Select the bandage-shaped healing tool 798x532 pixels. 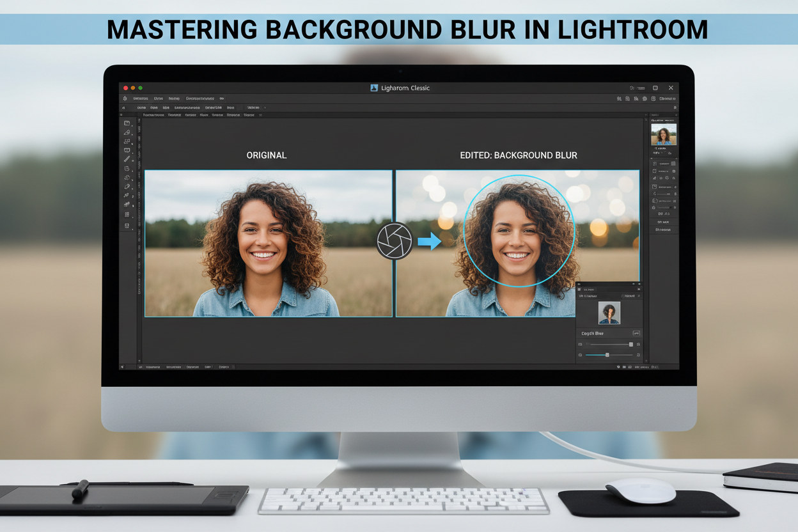pyautogui.click(x=127, y=187)
